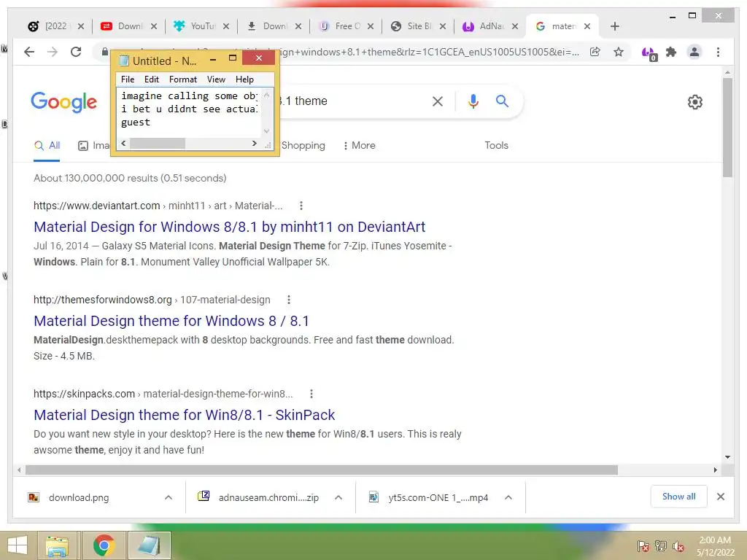Click inside the Notepad text area
Viewport: 747px width, 560px height.
[x=189, y=112]
